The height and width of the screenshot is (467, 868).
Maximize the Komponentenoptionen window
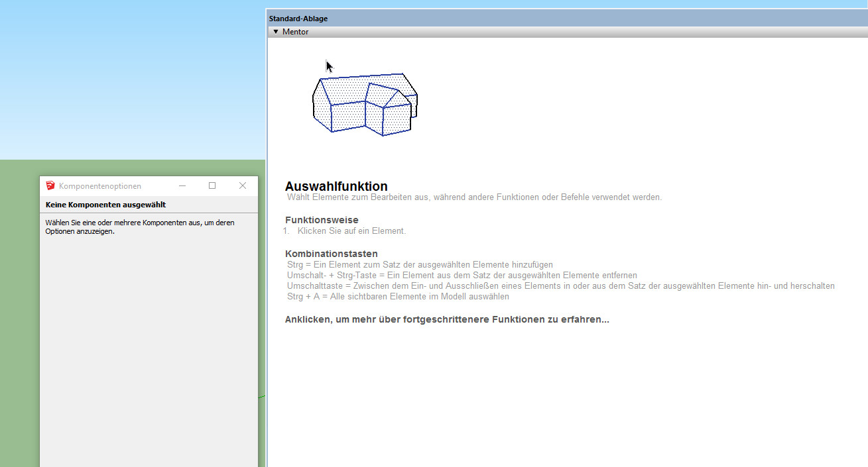[212, 186]
